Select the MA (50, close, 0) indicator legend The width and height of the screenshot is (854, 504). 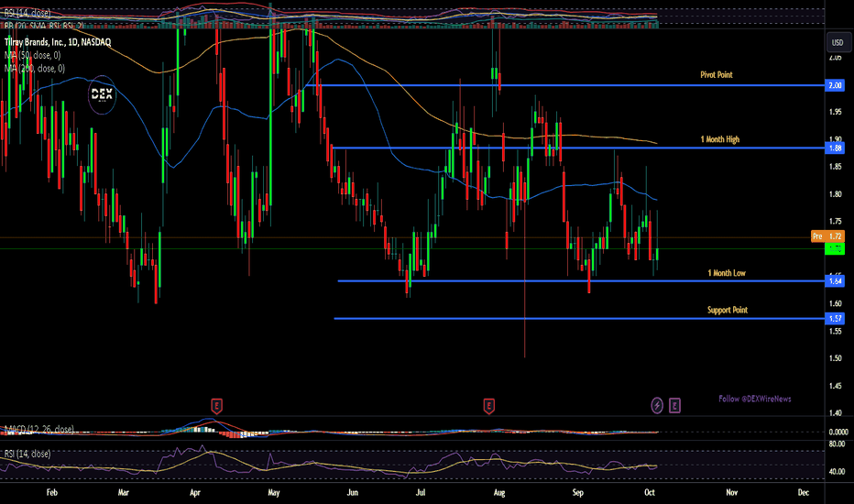tap(33, 55)
